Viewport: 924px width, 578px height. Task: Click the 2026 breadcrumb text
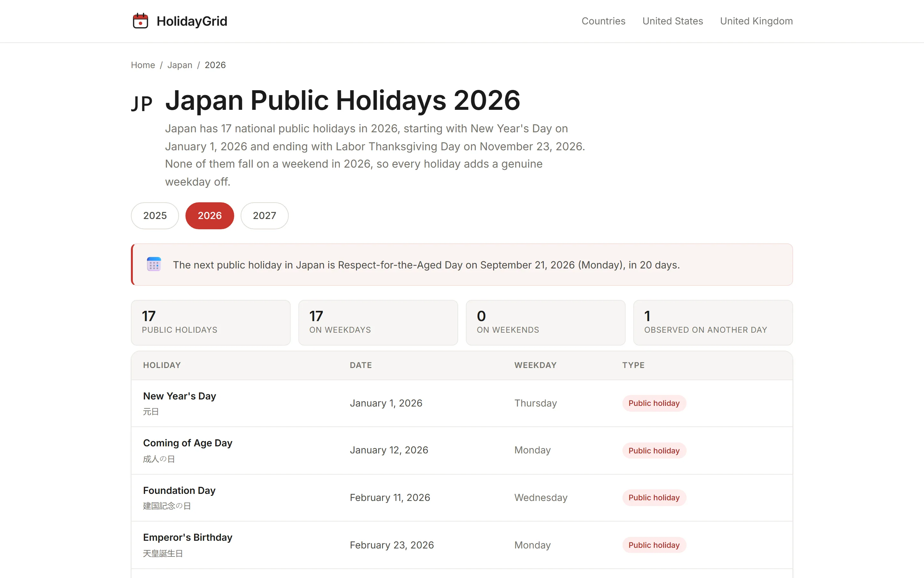[215, 65]
